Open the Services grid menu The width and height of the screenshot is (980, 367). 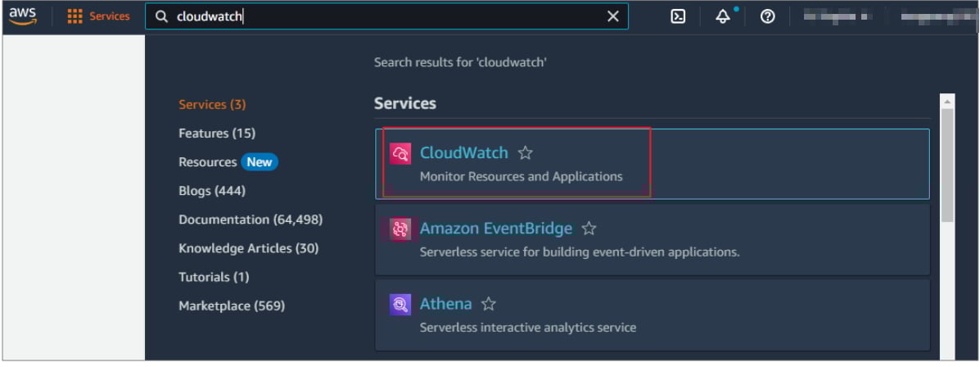98,16
